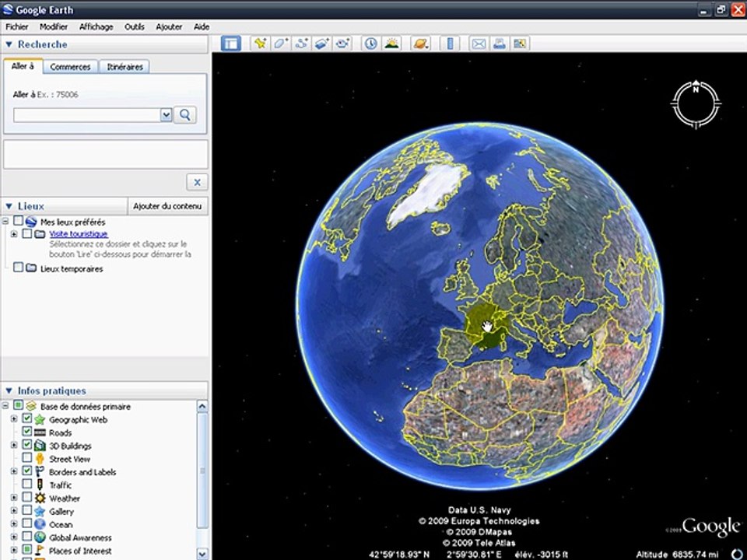Open the Aide menu
The image size is (747, 560).
pos(202,26)
